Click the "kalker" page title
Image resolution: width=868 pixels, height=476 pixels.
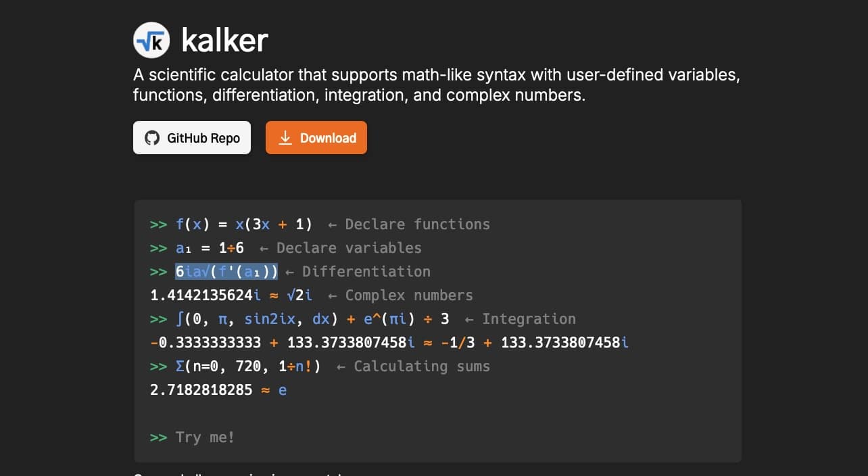(x=225, y=41)
